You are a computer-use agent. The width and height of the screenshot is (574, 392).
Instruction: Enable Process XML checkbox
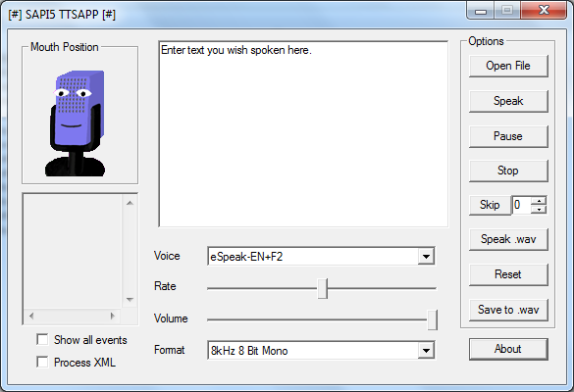(x=42, y=362)
